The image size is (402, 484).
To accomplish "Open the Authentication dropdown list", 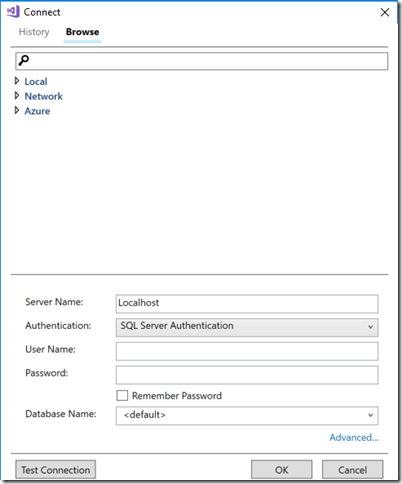I will (247, 327).
